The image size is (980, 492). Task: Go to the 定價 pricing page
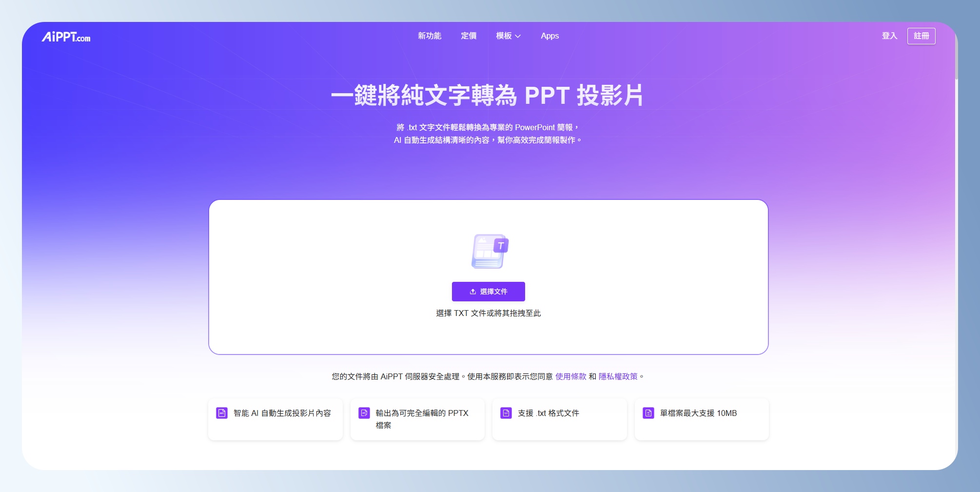click(468, 36)
